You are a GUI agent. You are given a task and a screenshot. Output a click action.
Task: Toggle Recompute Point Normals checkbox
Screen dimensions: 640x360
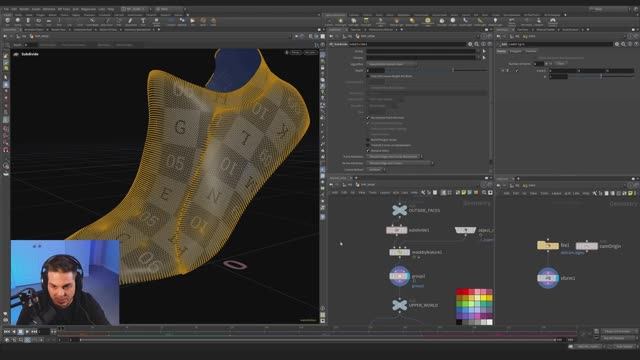click(368, 118)
